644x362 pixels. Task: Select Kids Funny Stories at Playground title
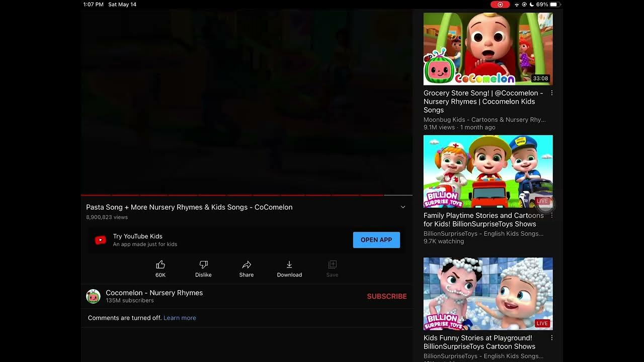tap(479, 342)
